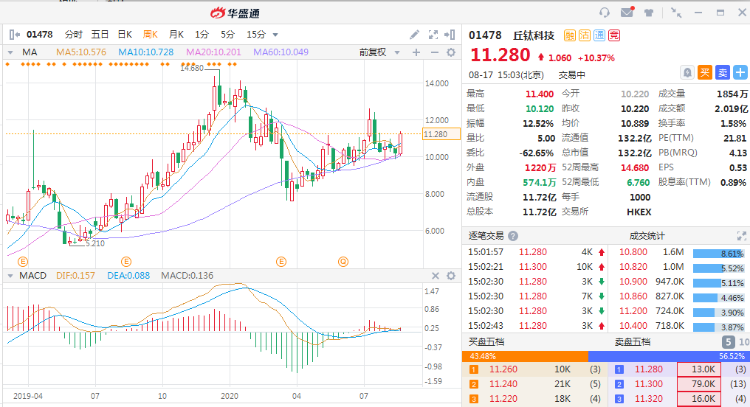The image size is (750, 407).
Task: Click ask level 3 price 11.320
Action: pyautogui.click(x=649, y=398)
